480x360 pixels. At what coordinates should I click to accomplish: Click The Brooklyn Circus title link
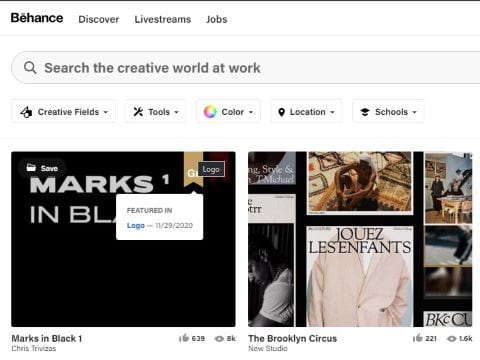(293, 339)
